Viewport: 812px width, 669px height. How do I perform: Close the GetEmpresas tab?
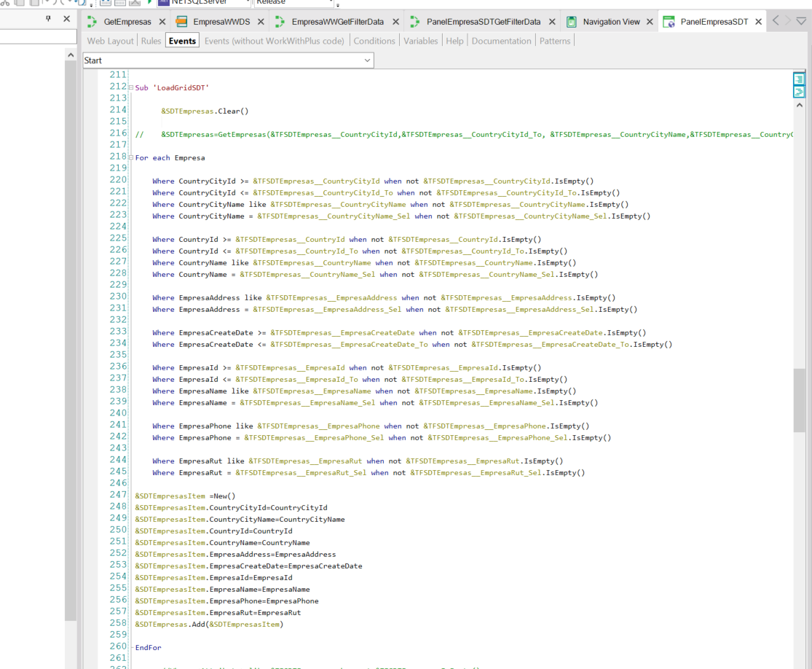tap(162, 22)
